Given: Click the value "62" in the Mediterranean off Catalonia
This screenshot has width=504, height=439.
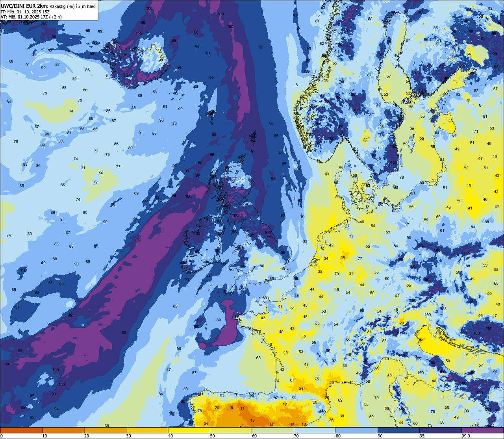Looking at the screenshot, I should coord(340,400).
